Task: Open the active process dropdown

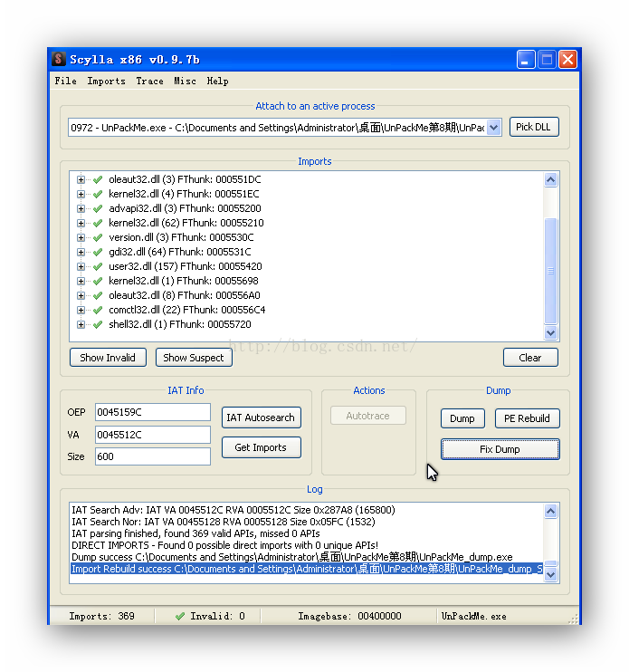Action: click(493, 128)
